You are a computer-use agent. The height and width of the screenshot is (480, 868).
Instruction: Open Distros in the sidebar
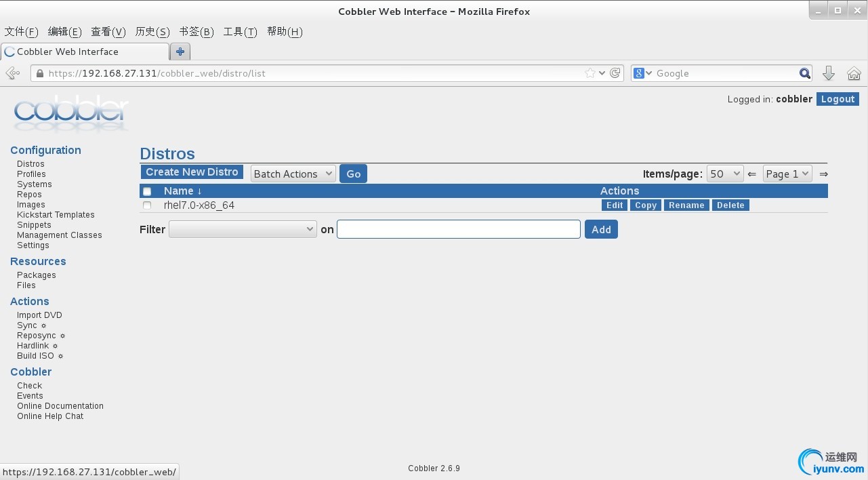pos(30,164)
